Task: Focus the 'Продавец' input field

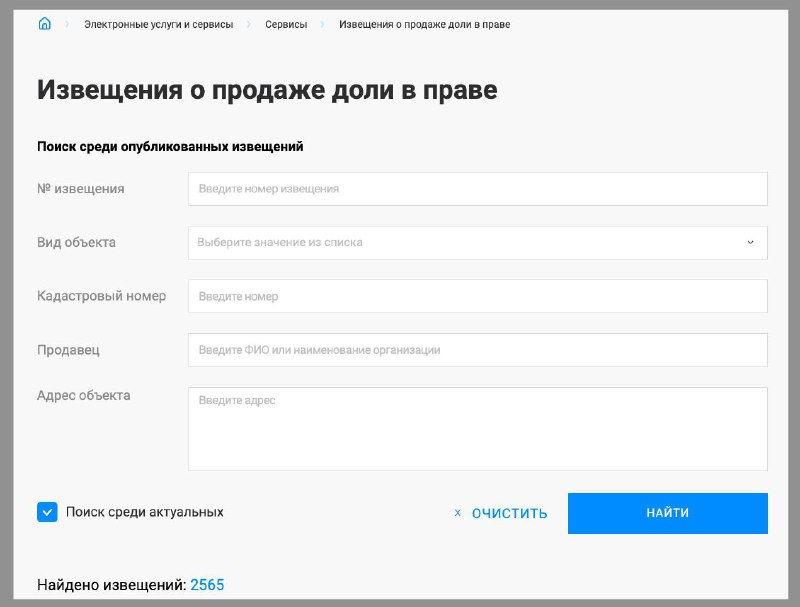Action: tap(478, 350)
